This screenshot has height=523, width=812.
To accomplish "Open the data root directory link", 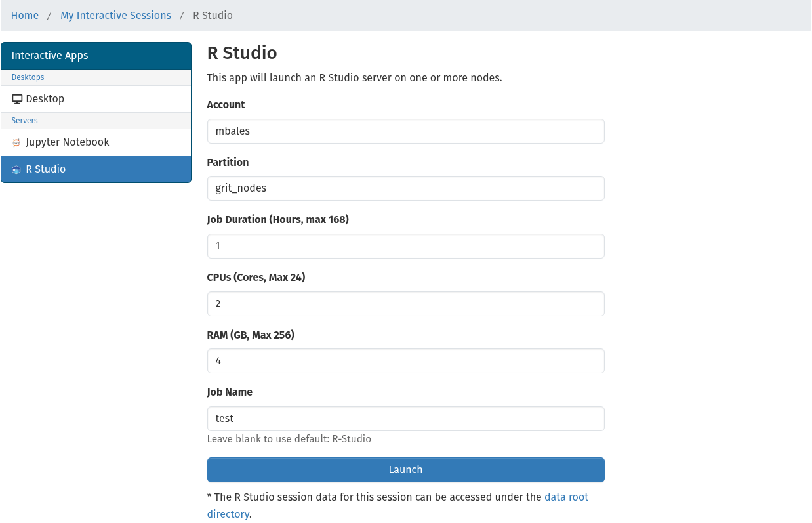I will [x=566, y=497].
